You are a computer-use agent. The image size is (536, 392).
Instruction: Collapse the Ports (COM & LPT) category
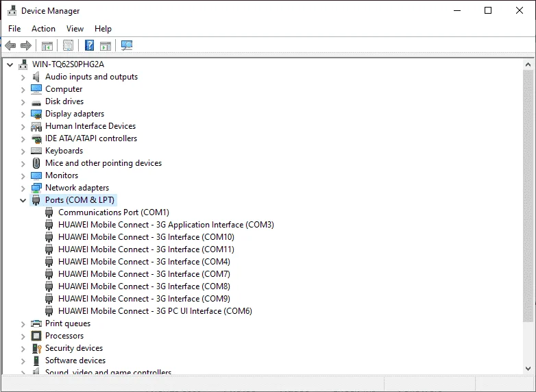(23, 200)
